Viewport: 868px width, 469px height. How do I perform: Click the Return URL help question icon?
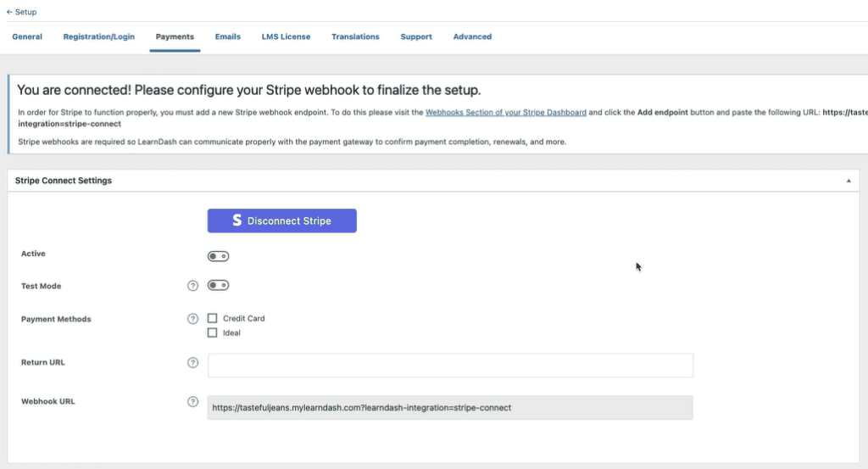coord(192,363)
